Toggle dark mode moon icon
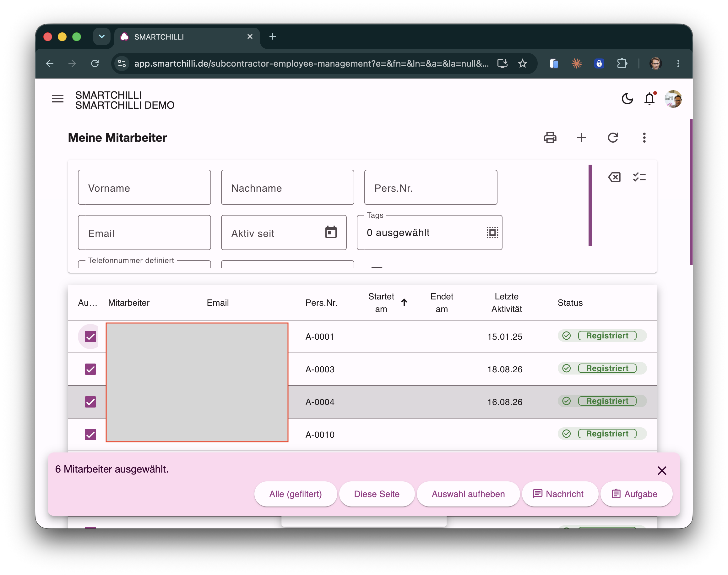Image resolution: width=728 pixels, height=575 pixels. coord(627,99)
